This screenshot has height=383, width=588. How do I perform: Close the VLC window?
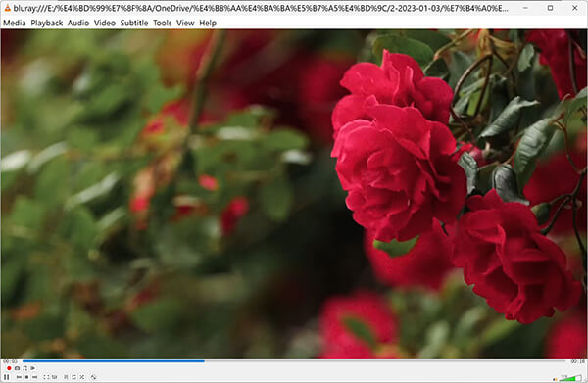(x=574, y=8)
